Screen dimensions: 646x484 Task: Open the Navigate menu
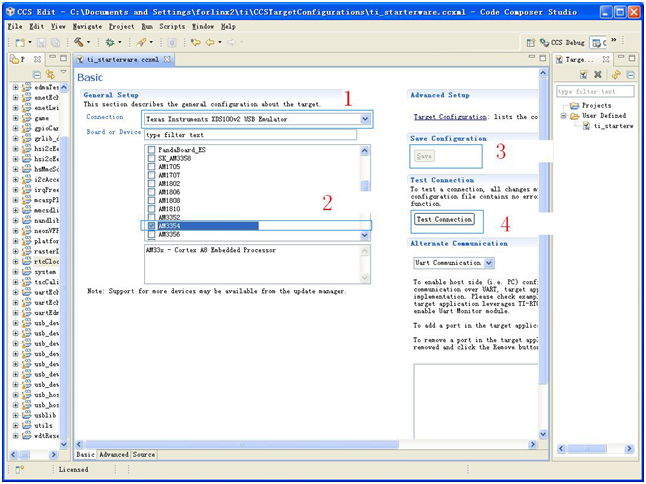[87, 26]
